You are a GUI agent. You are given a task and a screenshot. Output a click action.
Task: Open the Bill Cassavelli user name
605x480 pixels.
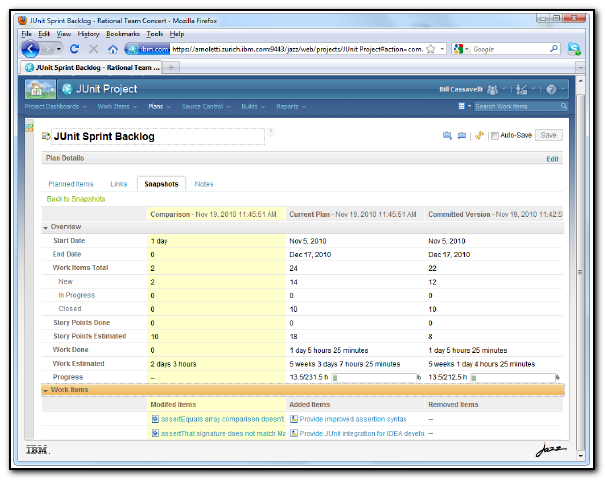click(x=461, y=90)
